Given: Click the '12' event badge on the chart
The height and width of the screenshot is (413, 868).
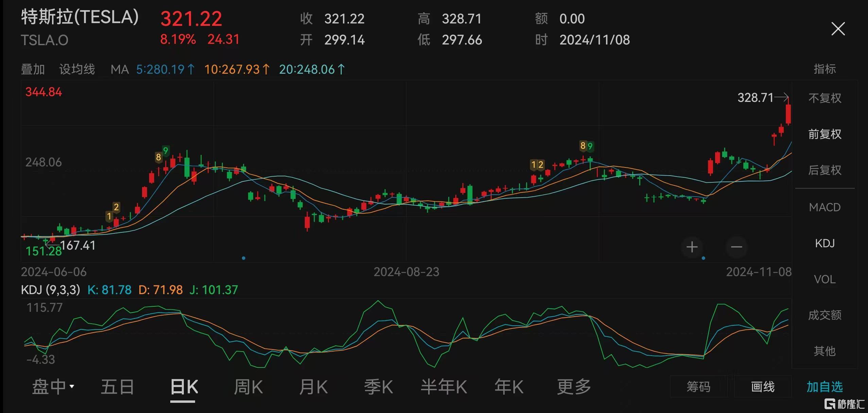Looking at the screenshot, I should [537, 165].
